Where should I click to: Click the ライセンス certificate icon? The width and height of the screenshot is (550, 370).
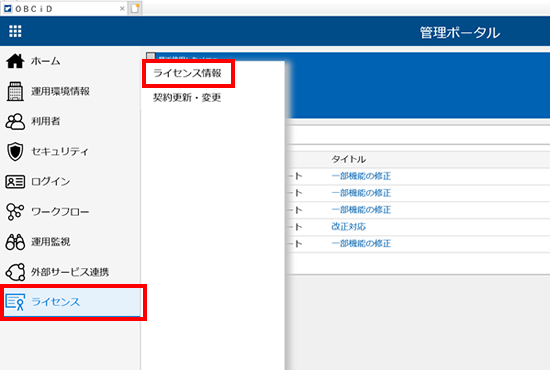coord(15,302)
